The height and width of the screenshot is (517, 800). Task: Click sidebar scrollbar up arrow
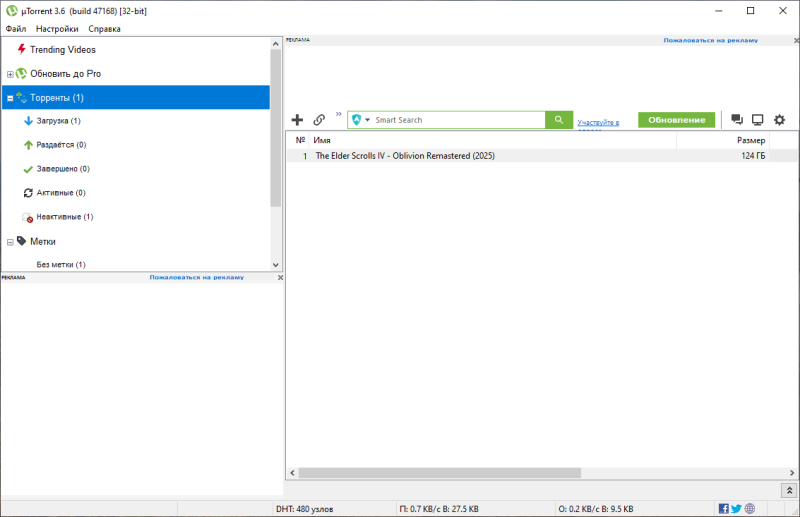coord(276,44)
